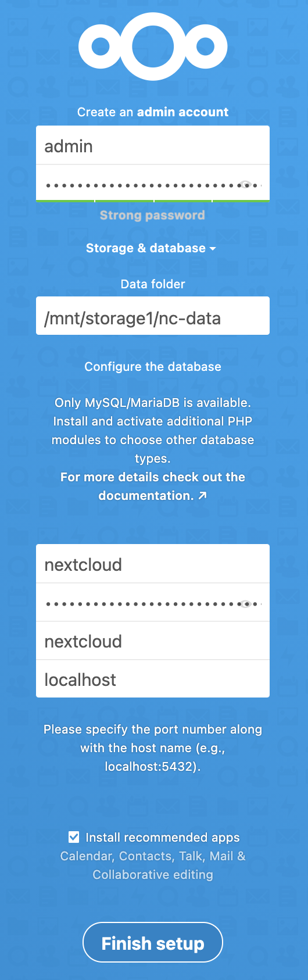Click into the admin account password field
Image resolution: width=308 pixels, height=980 pixels.
[x=139, y=185]
